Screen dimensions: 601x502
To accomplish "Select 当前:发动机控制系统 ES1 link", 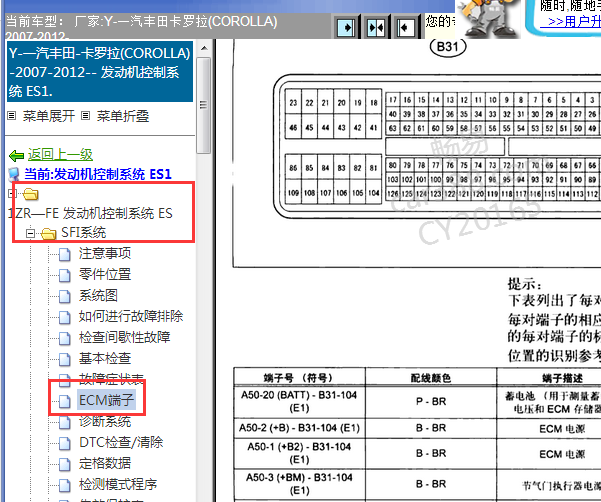I will coord(98,174).
